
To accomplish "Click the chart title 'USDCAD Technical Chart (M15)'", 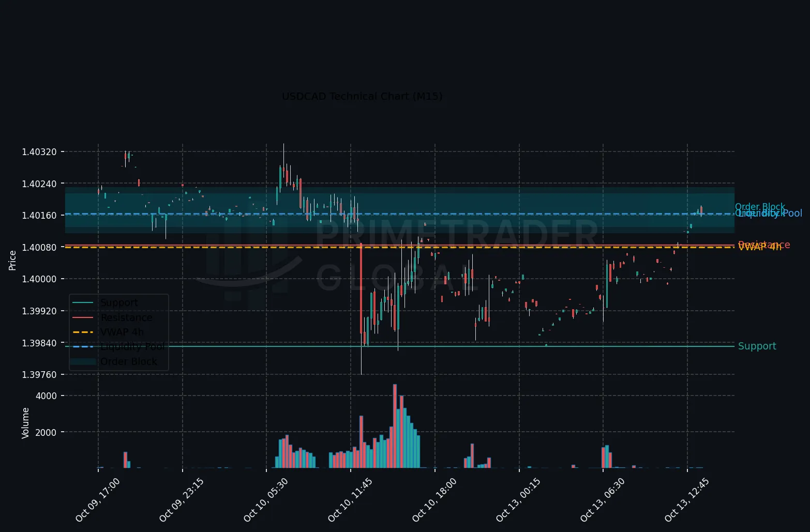I will 362,97.
